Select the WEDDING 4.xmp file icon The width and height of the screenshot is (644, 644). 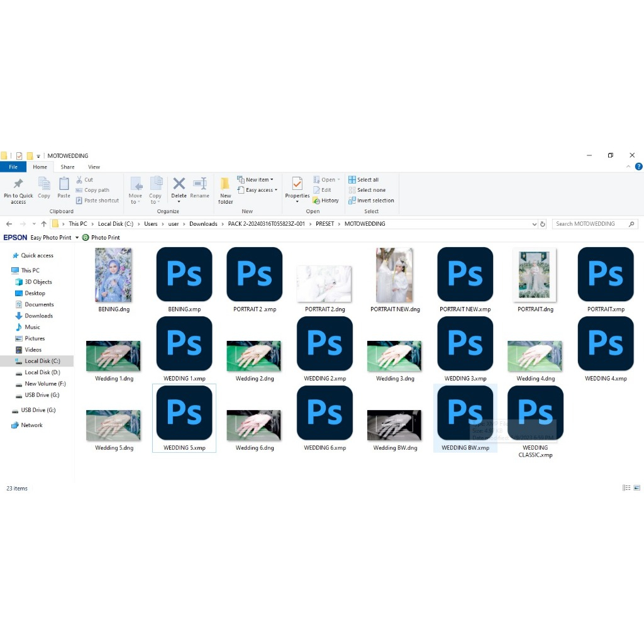click(606, 343)
